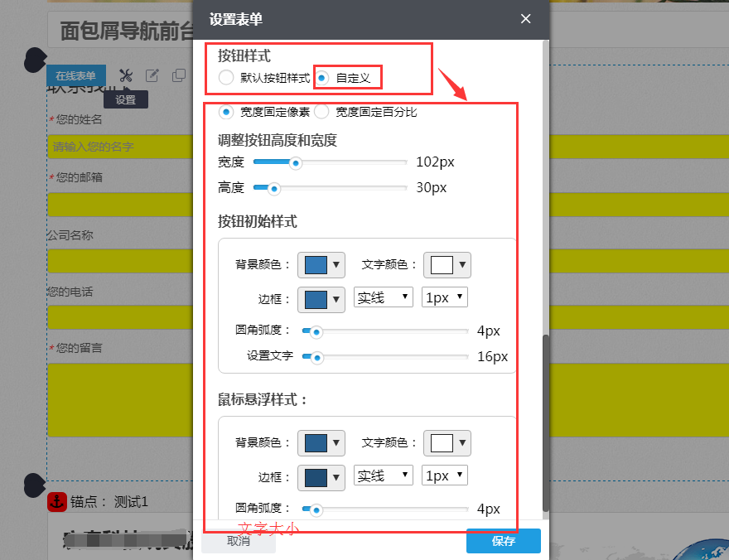Open the 实线 border style dropdown
The height and width of the screenshot is (560, 729).
383,297
